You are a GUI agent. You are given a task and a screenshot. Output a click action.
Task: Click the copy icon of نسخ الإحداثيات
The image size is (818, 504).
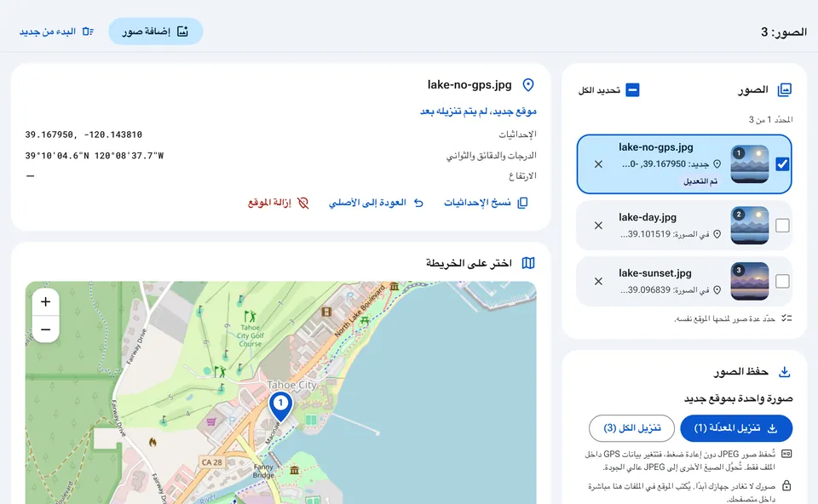(522, 203)
